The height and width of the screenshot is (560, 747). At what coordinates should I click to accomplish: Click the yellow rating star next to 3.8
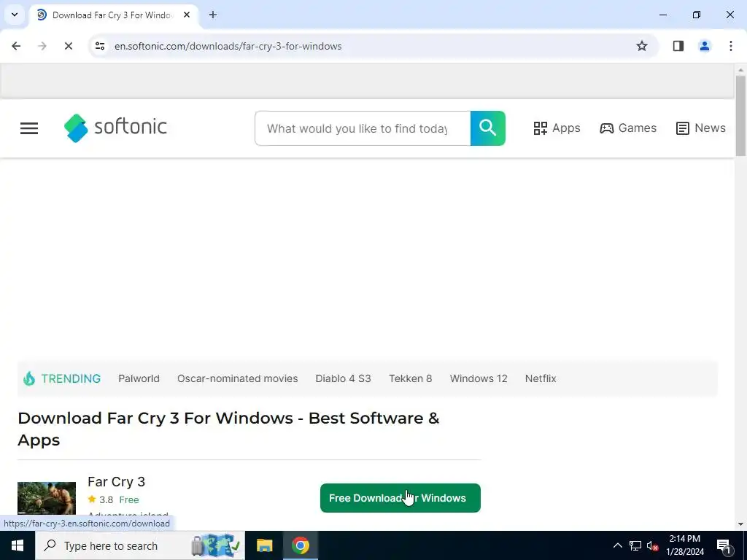92,499
